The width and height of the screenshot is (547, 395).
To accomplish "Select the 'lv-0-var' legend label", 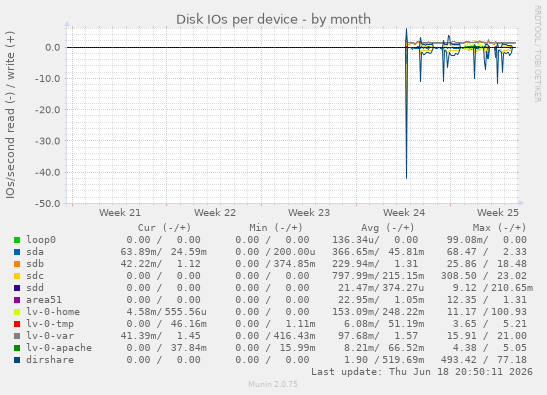I will [50, 335].
